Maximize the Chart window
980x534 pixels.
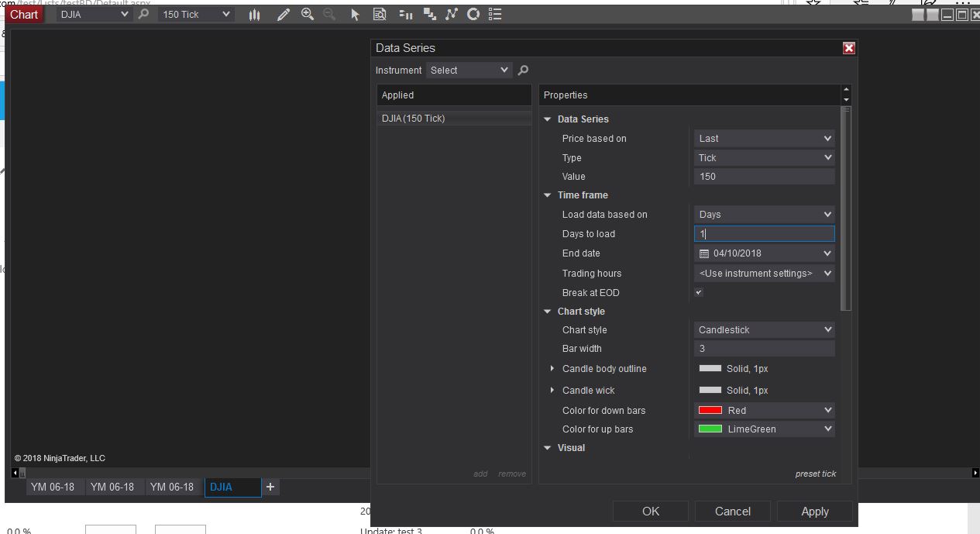tap(962, 15)
